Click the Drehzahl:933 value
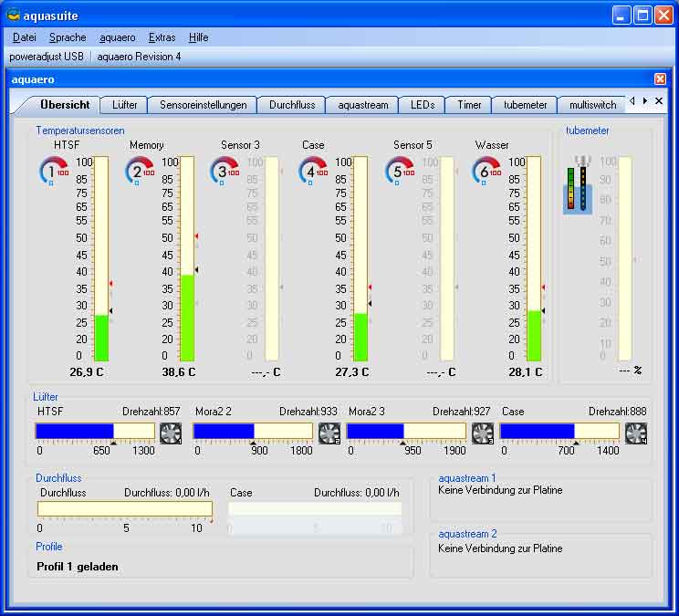This screenshot has width=679, height=616. click(x=308, y=412)
